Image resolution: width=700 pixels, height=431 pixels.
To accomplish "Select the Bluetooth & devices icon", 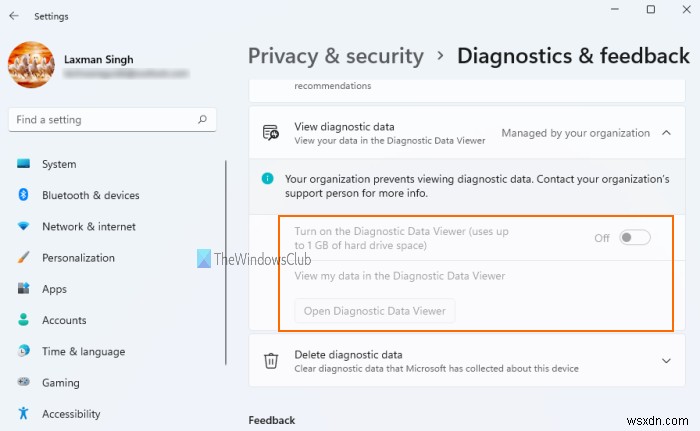I will (x=23, y=195).
